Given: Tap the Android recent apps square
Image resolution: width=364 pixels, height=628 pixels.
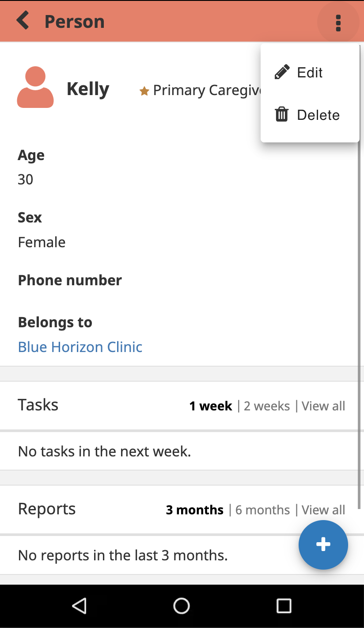Looking at the screenshot, I should 284,605.
